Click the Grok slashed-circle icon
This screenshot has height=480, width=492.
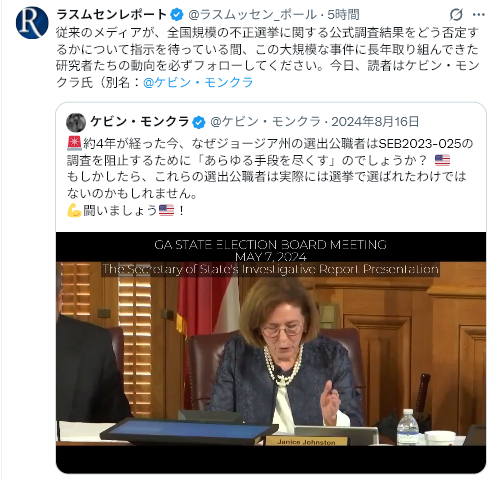click(x=456, y=15)
